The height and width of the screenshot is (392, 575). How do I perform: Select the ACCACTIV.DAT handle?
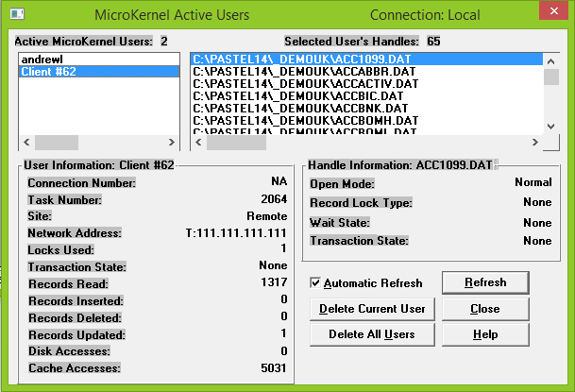[x=366, y=84]
